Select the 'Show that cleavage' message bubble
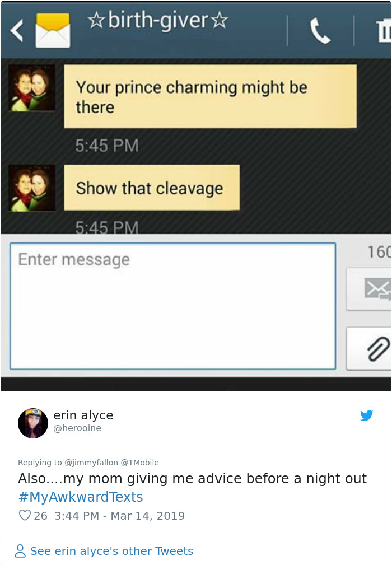The width and height of the screenshot is (392, 565). click(x=152, y=188)
